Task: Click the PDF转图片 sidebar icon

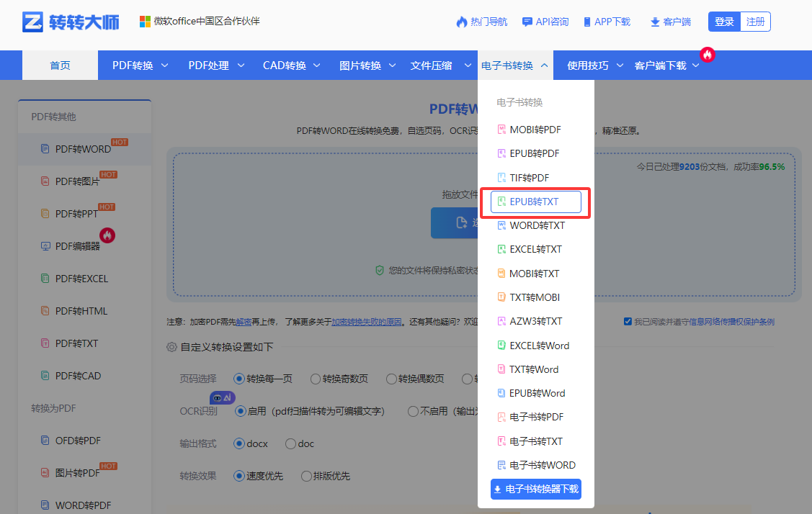Action: (45, 181)
